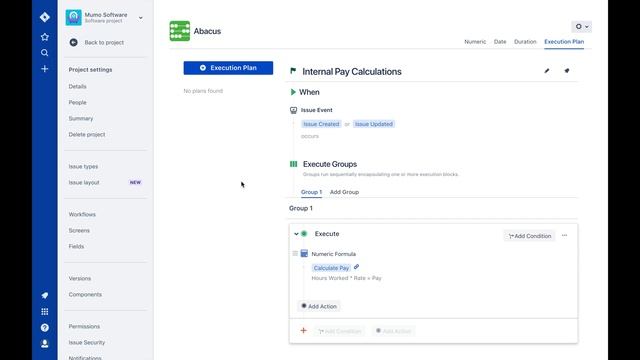Screen dimensions: 640x360
Task: Edit plan name with pencil icon
Action: pyautogui.click(x=547, y=71)
